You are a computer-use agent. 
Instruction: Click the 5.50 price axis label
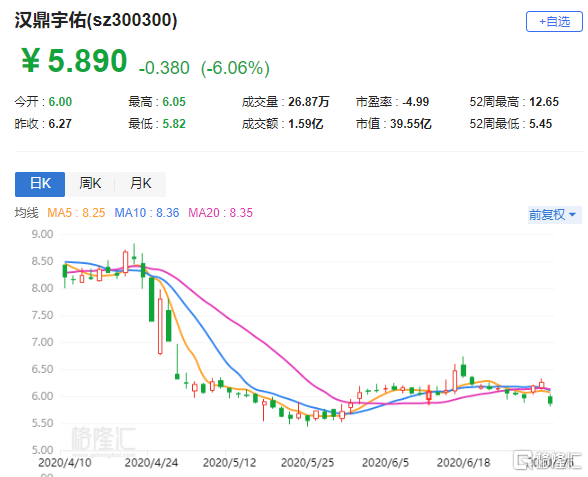click(x=42, y=423)
